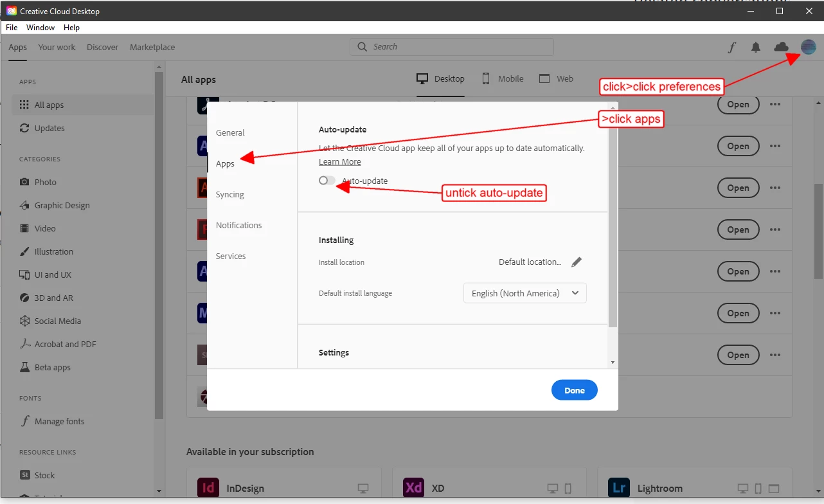Select All apps in the sidebar
Screen dimensions: 824x504
(83, 105)
